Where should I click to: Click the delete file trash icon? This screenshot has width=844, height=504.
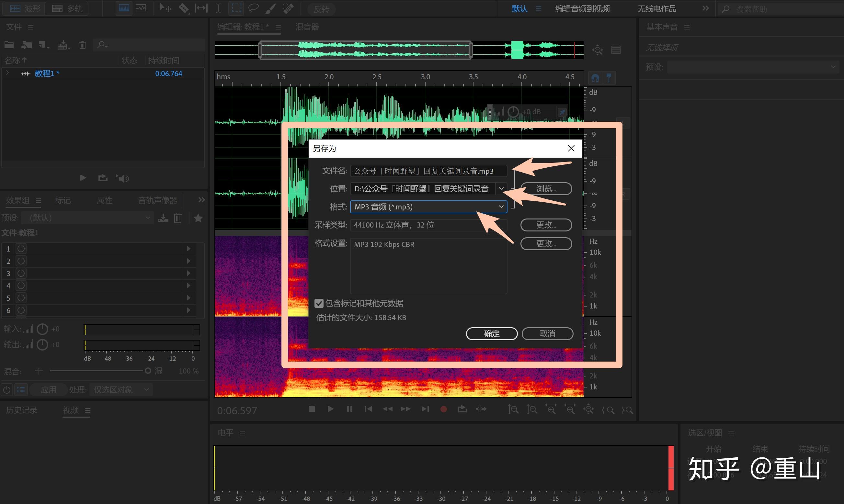(83, 45)
